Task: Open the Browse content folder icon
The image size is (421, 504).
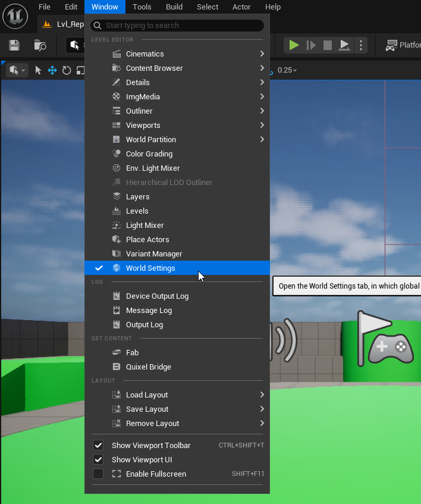Action: point(40,45)
